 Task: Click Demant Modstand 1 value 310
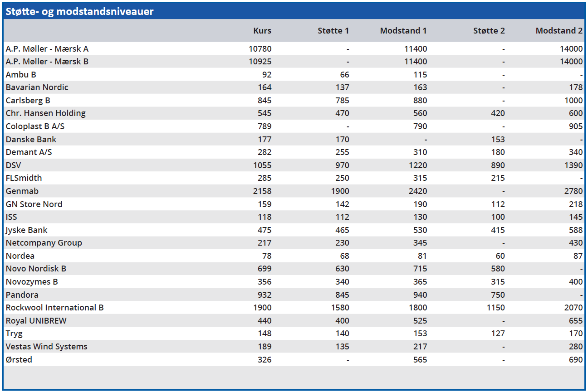[420, 152]
